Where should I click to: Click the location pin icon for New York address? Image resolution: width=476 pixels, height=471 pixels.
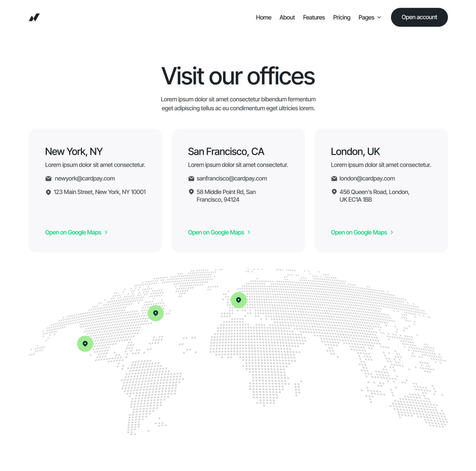[x=48, y=192]
